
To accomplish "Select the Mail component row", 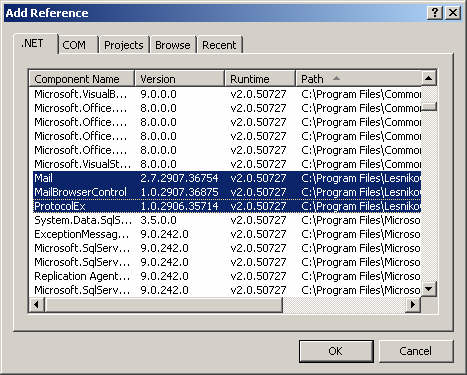I will (227, 178).
